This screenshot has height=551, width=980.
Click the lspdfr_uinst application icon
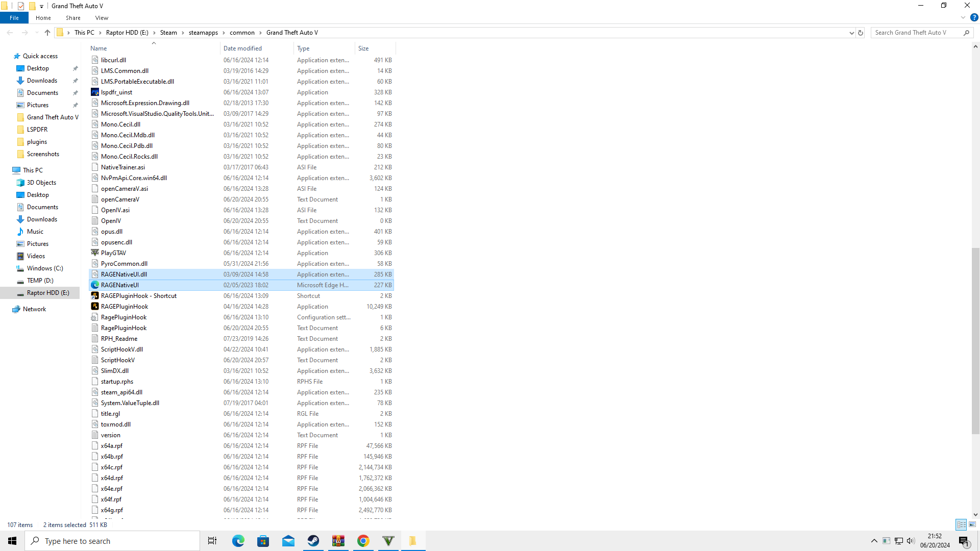point(95,92)
